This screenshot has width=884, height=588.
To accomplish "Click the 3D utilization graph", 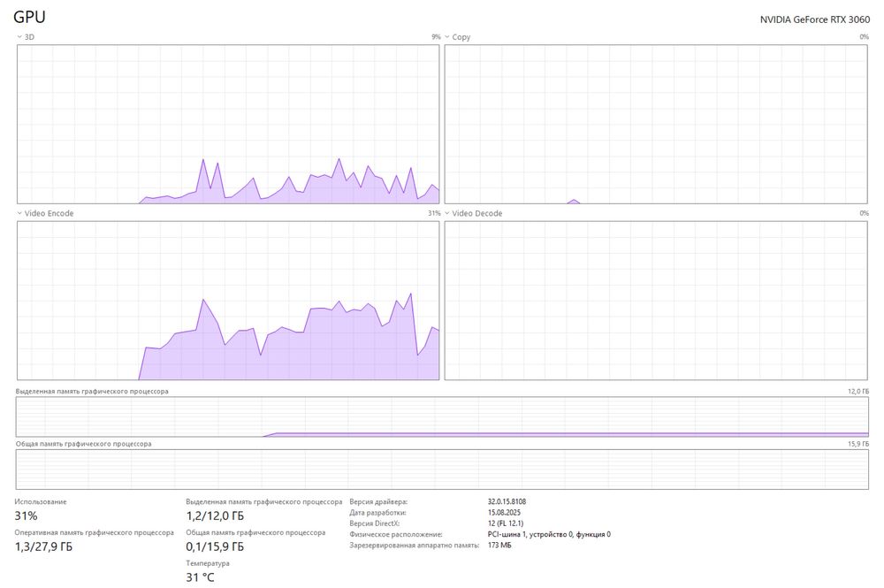I will 228,124.
